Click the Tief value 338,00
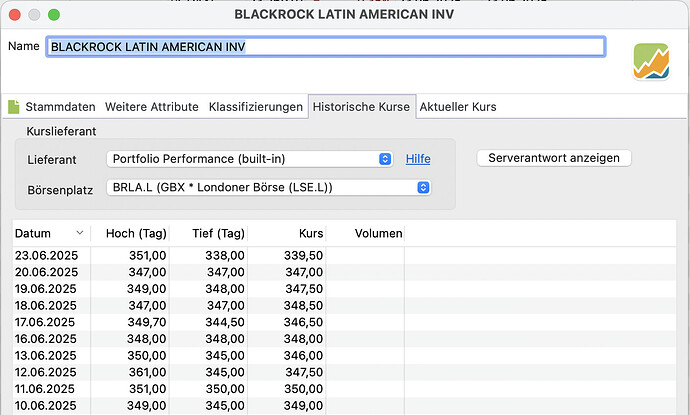Image resolution: width=690 pixels, height=415 pixels. coord(225,256)
